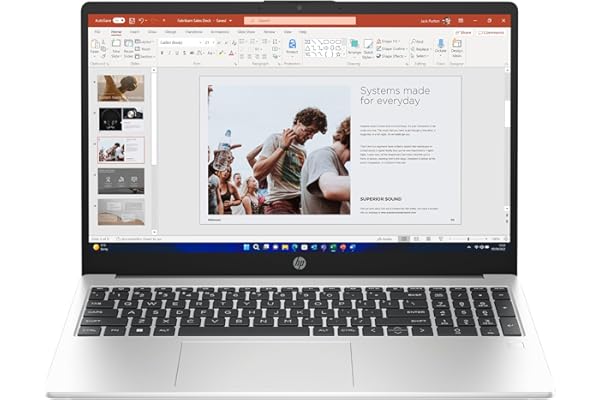The image size is (600, 400).
Task: Select the fourth slide thumbnail
Action: click(x=121, y=181)
